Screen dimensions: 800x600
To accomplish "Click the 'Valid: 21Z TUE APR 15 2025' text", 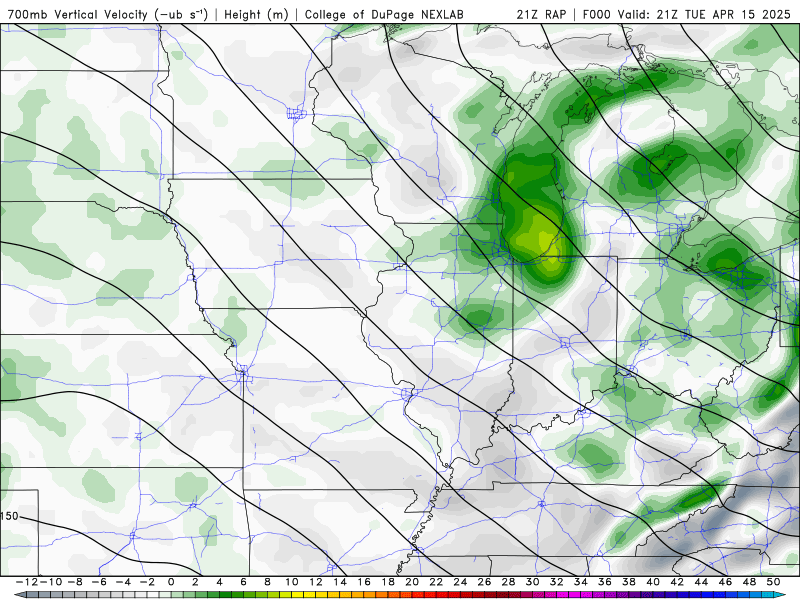I will pos(704,14).
